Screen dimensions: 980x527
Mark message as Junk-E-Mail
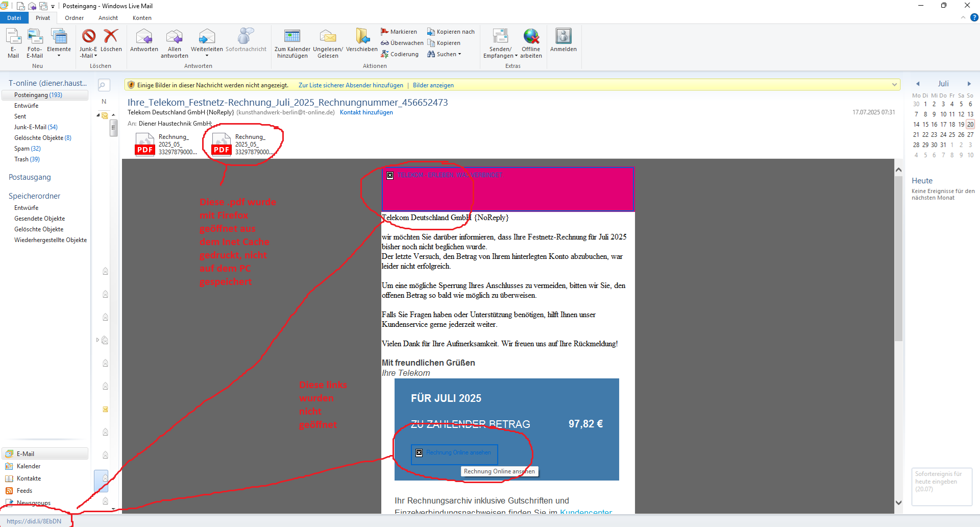point(88,43)
